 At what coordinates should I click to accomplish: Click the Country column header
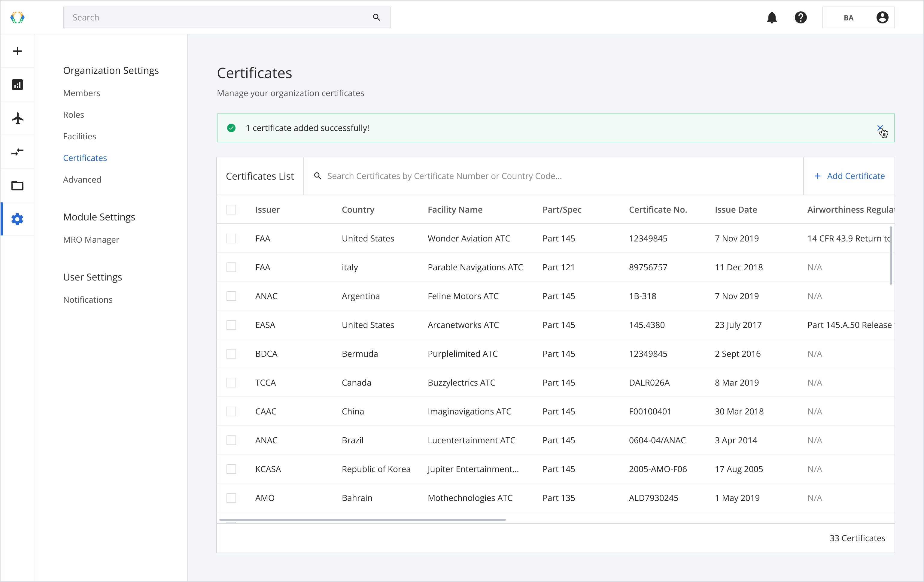(358, 210)
